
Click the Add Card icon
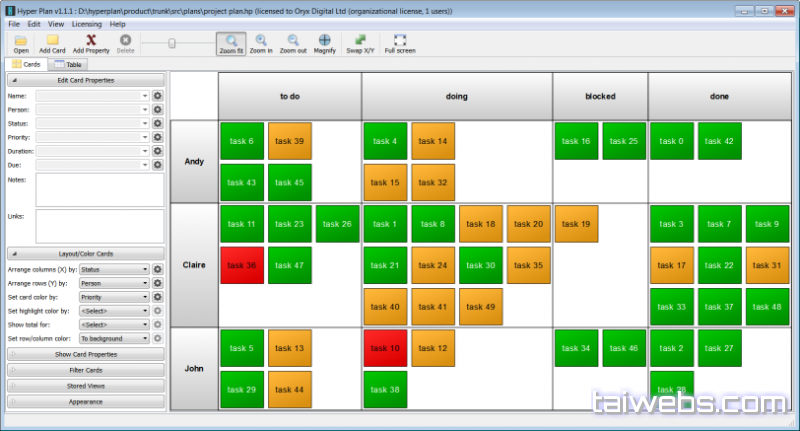(53, 40)
